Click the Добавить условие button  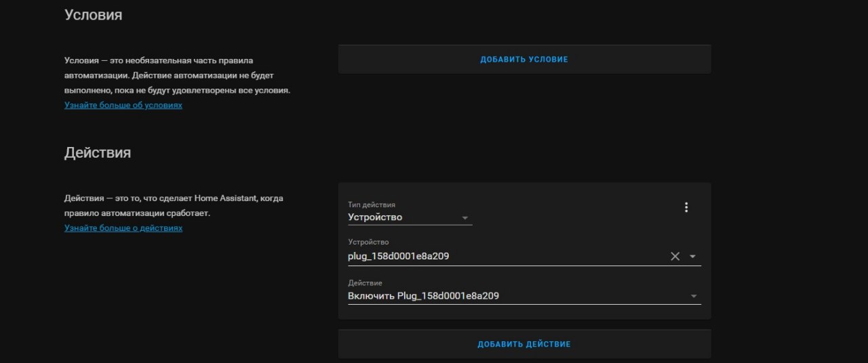tap(524, 59)
